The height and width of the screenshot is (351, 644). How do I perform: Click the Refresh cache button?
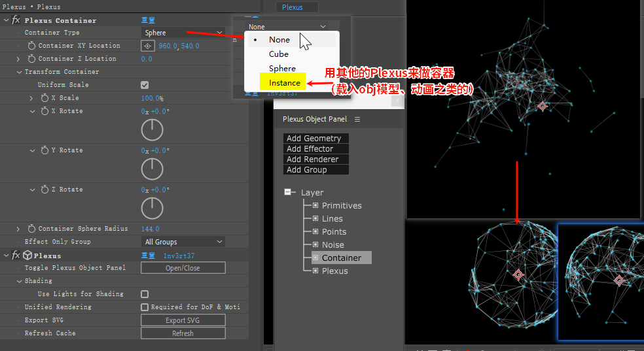pos(183,333)
